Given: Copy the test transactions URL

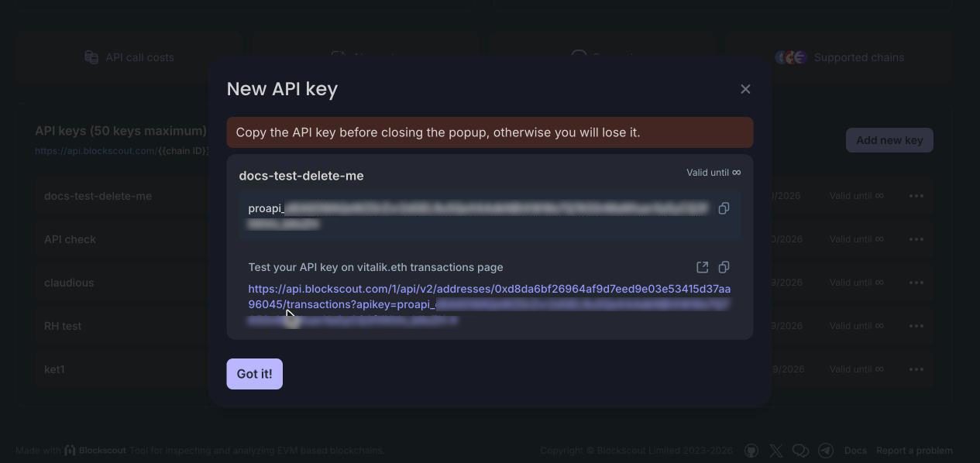Looking at the screenshot, I should coord(724,267).
